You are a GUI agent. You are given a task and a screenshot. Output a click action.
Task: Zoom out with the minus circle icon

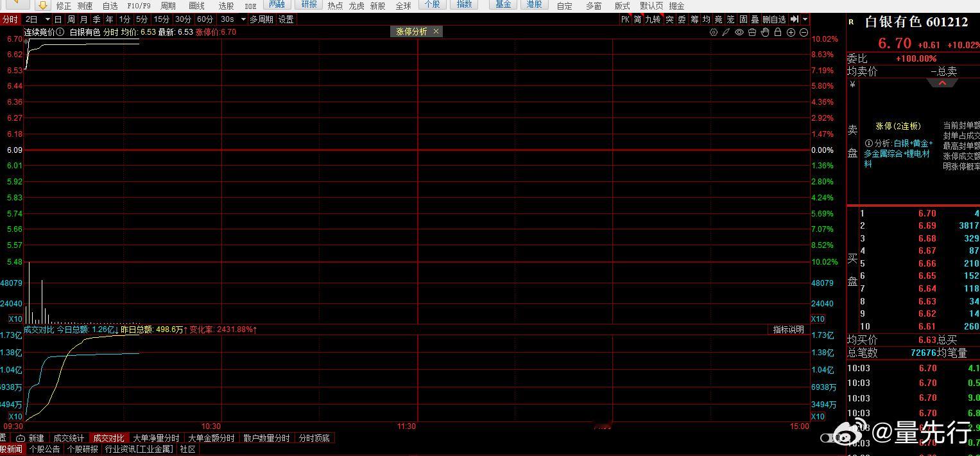(803, 32)
